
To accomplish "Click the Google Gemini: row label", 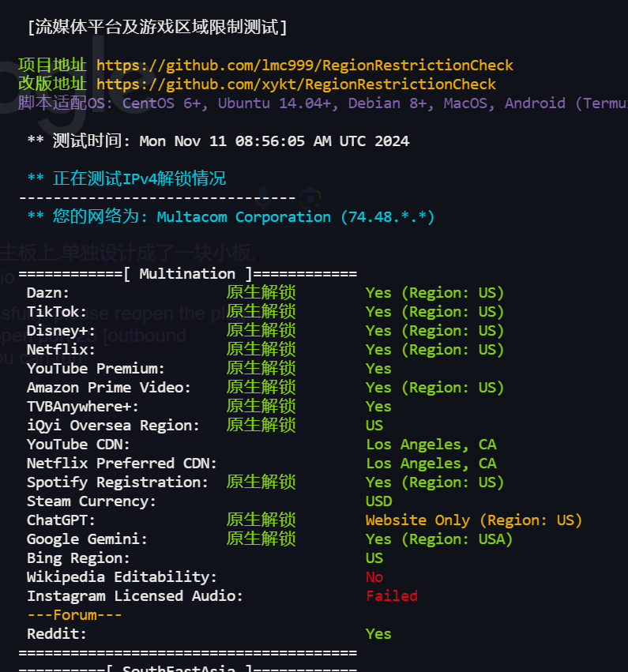I will pos(87,539).
